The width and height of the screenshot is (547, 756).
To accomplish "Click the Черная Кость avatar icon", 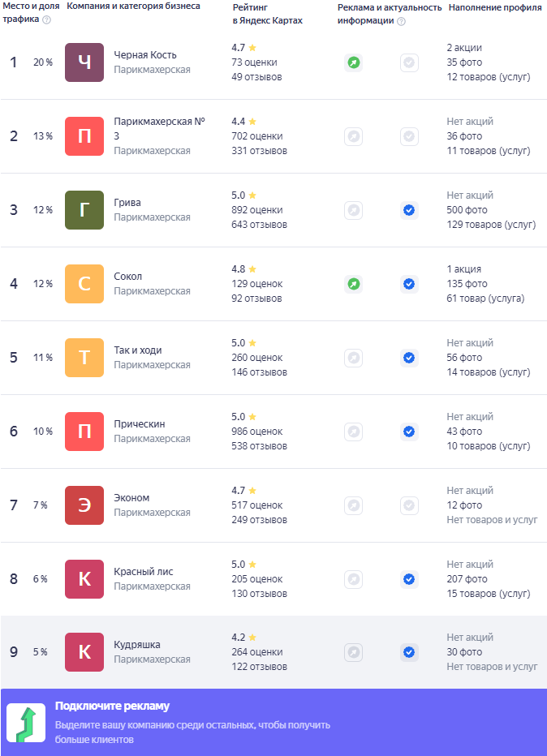I will click(84, 62).
